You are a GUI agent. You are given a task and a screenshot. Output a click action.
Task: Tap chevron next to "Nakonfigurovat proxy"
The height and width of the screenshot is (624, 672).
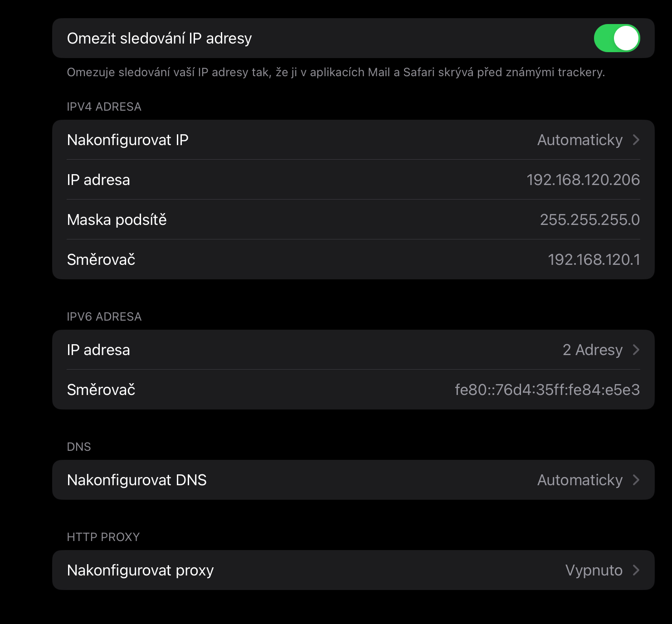pos(637,570)
